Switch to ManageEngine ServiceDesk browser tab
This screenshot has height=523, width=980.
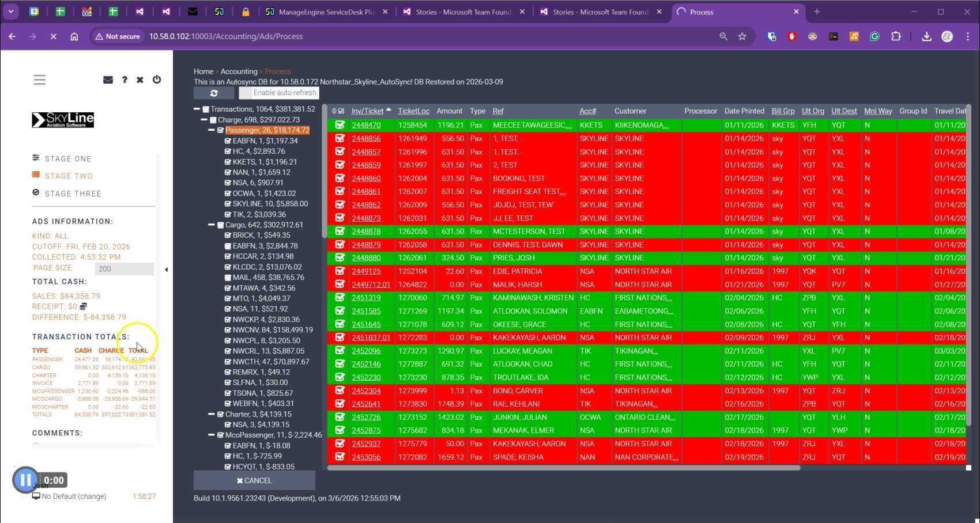point(326,12)
